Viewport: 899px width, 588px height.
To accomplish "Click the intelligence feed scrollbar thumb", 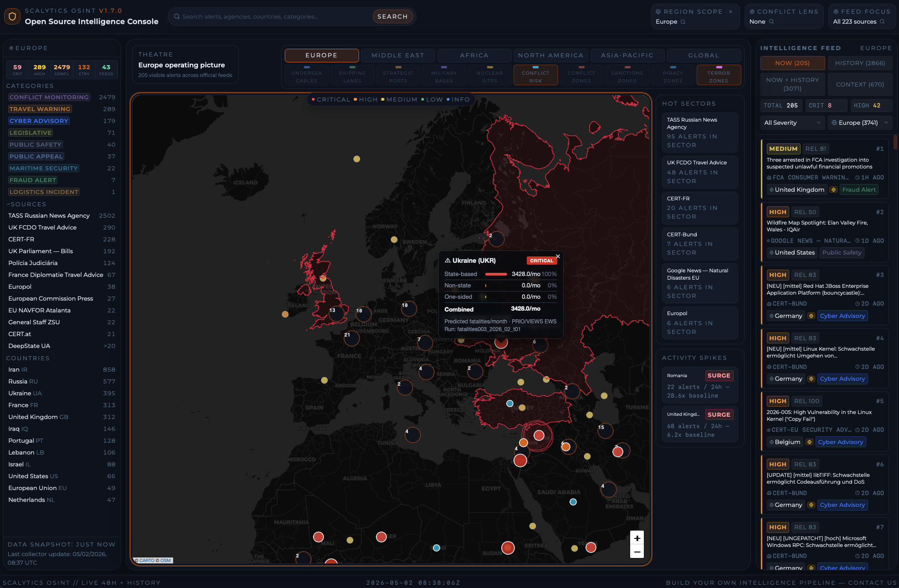I will [895, 142].
